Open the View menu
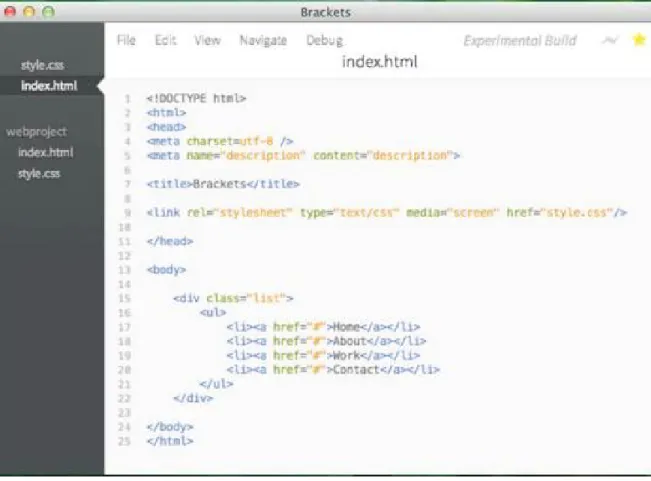Viewport: 651px width, 481px height. [x=207, y=40]
